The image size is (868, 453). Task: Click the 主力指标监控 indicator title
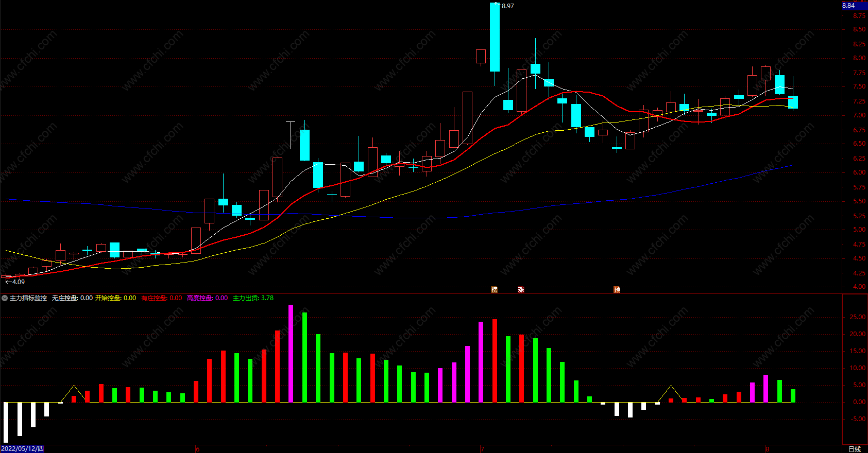click(28, 298)
